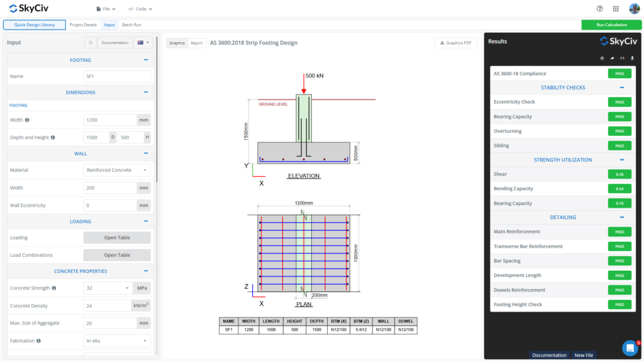Open the File menu

tap(106, 9)
